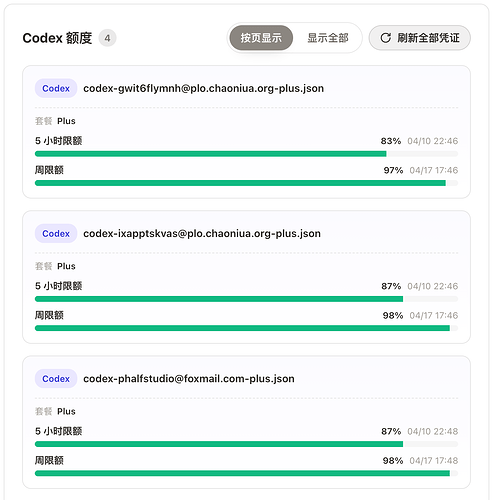This screenshot has width=493, height=500.
Task: Click 98% value in phalfstudio card
Action: (393, 461)
